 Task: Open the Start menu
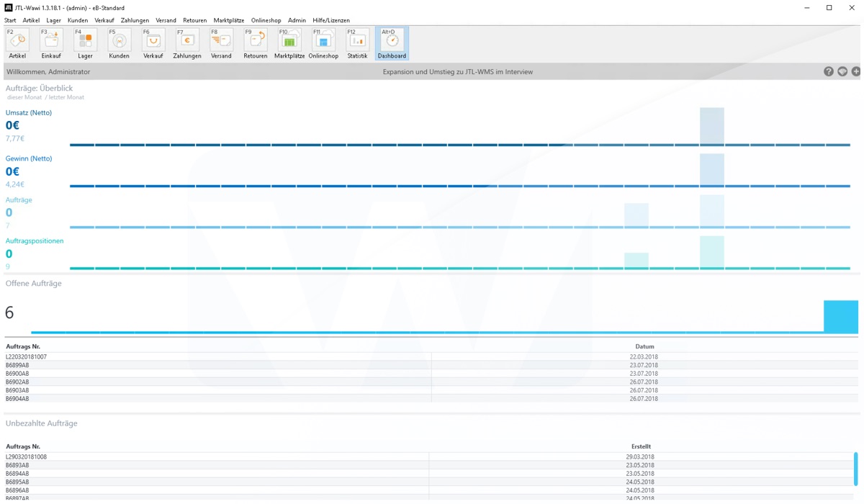click(x=10, y=20)
